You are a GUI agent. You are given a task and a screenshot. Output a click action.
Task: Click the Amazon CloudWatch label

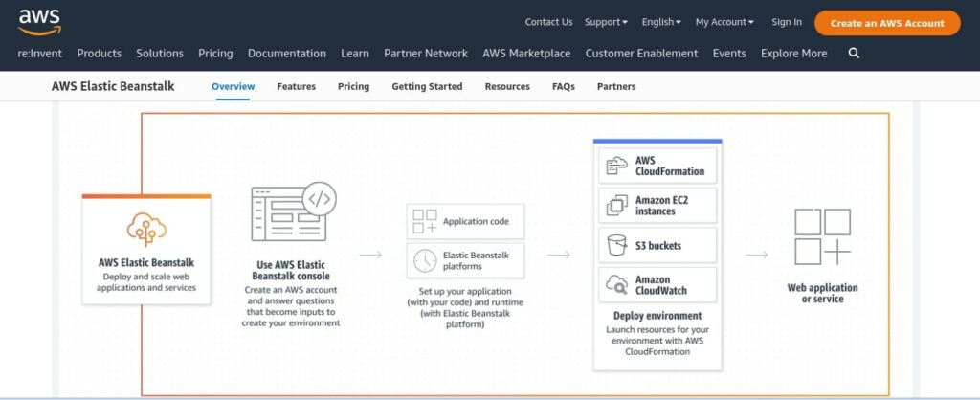point(661,285)
